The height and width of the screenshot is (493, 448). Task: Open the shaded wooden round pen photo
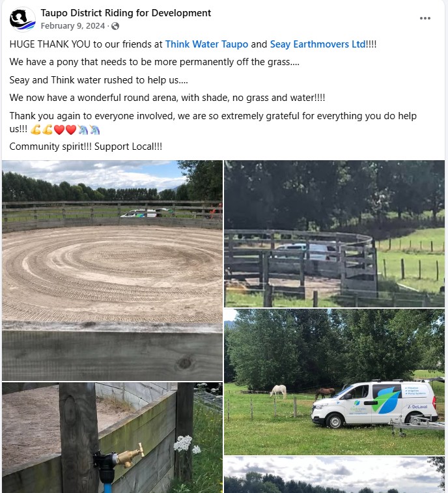tap(334, 234)
